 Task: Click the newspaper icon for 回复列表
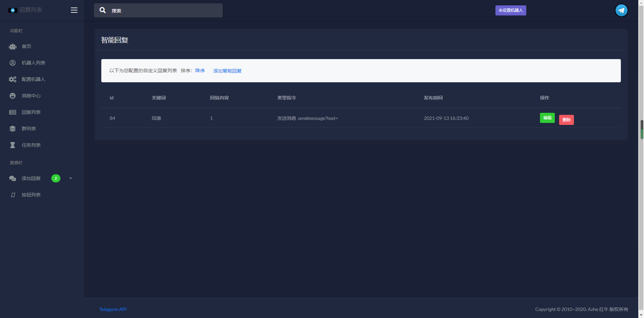(13, 112)
